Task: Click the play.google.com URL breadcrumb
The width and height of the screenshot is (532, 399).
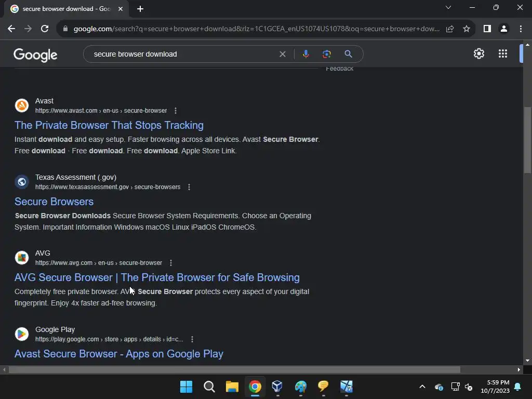Action: pyautogui.click(x=109, y=339)
